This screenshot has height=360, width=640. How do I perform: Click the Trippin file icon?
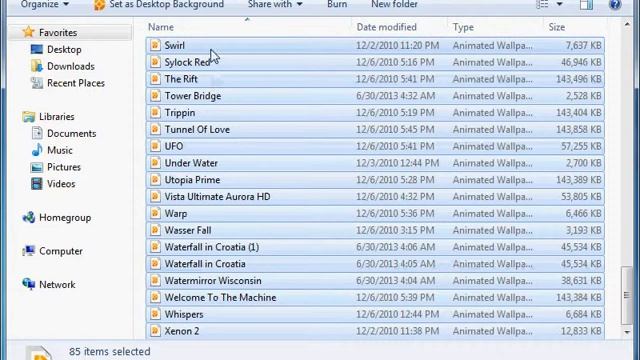155,113
